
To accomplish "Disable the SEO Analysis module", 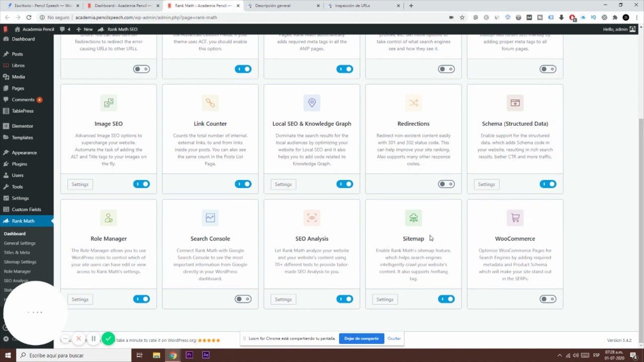I will point(345,299).
